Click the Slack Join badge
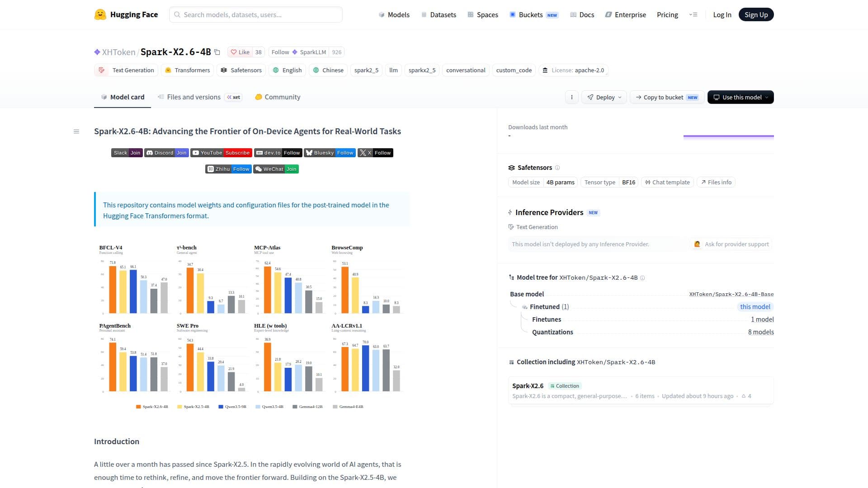 (x=127, y=153)
